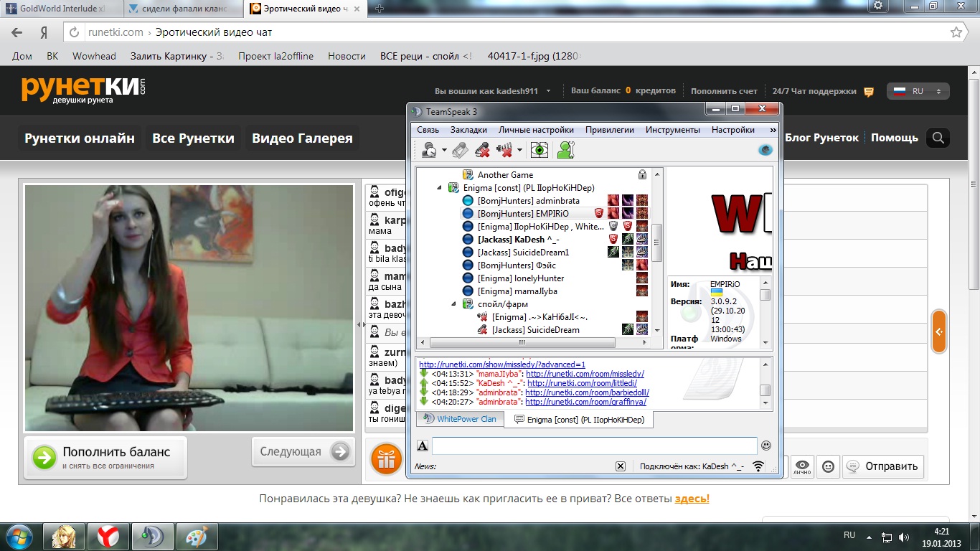Open the Runetki chat smiley picker
The height and width of the screenshot is (551, 980).
coord(828,466)
